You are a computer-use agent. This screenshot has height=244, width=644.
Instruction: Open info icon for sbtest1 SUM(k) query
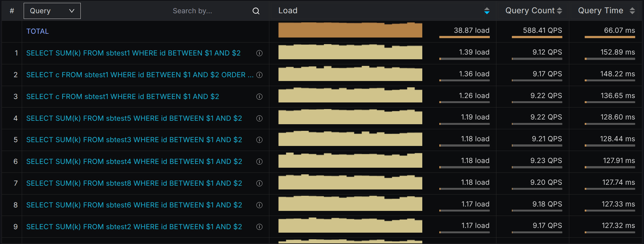coord(259,53)
